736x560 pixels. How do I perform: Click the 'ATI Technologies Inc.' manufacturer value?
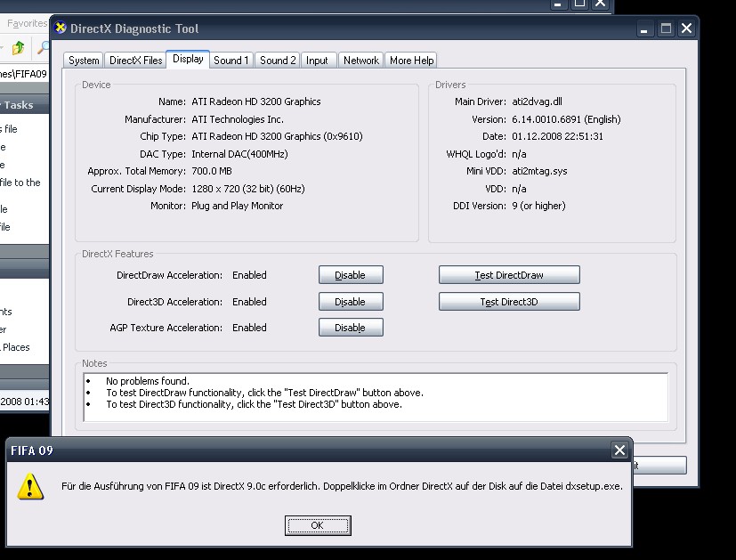point(238,119)
